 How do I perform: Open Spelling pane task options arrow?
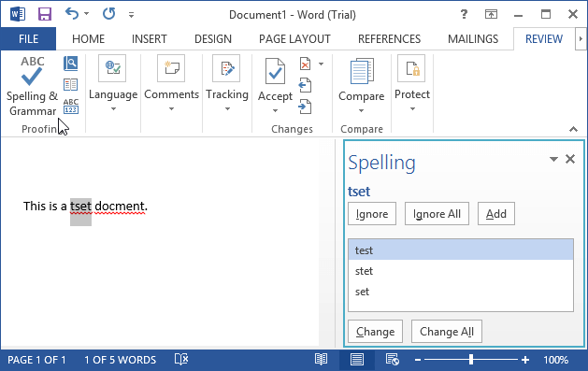[x=553, y=159]
